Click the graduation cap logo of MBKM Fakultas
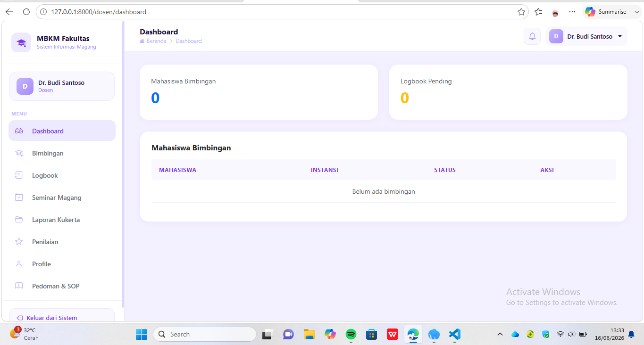The width and height of the screenshot is (644, 345). point(21,42)
